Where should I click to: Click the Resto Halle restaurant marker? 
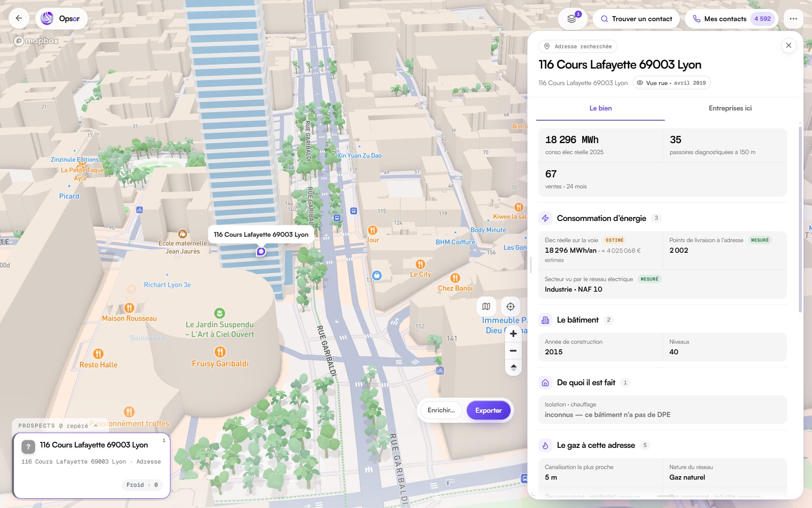click(x=98, y=353)
